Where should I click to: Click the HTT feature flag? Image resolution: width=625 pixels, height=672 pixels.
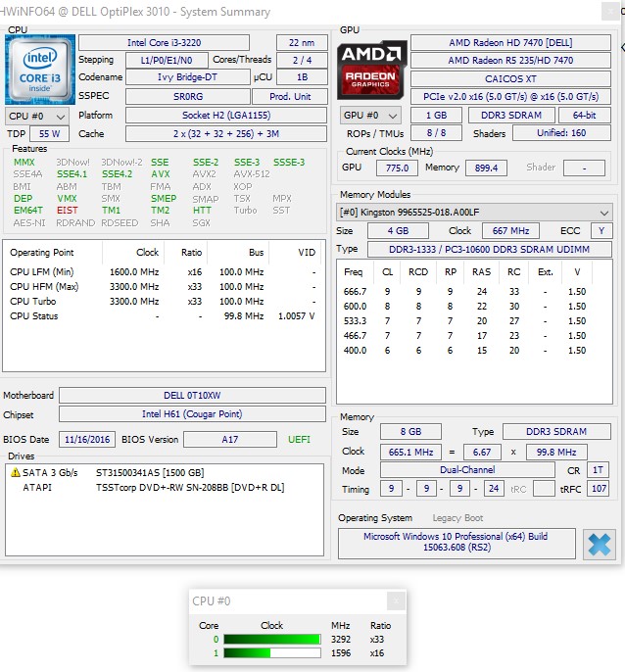click(202, 210)
